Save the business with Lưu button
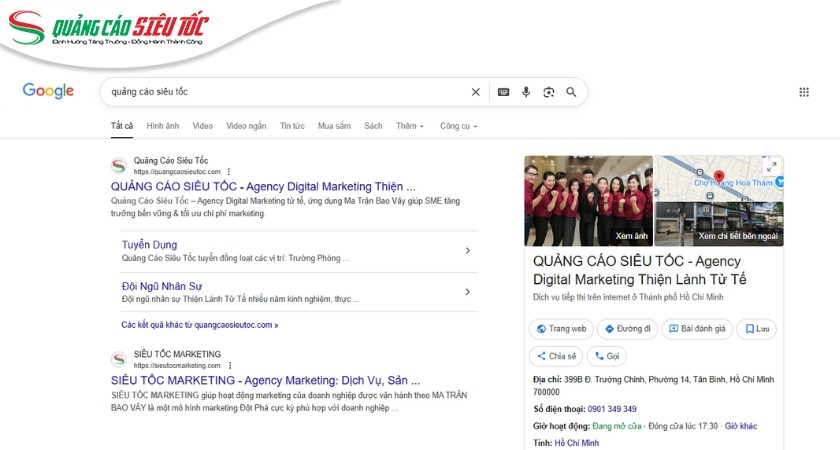The width and height of the screenshot is (840, 450). tap(756, 328)
